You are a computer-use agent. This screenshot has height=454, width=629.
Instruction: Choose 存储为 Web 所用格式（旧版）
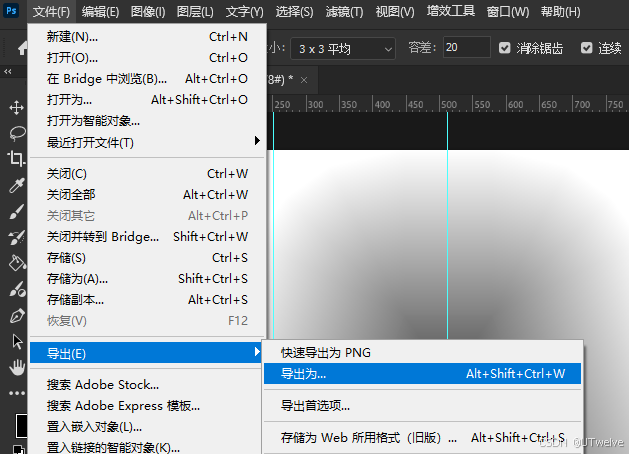tap(422, 438)
